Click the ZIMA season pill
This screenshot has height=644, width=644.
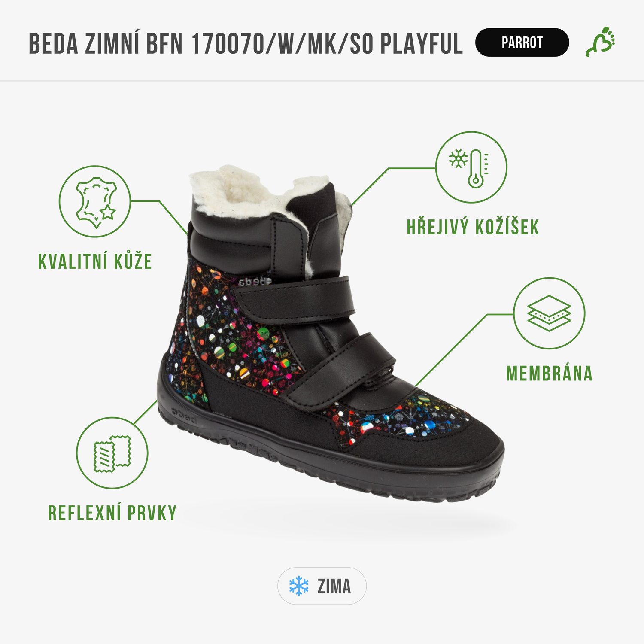pos(322,586)
